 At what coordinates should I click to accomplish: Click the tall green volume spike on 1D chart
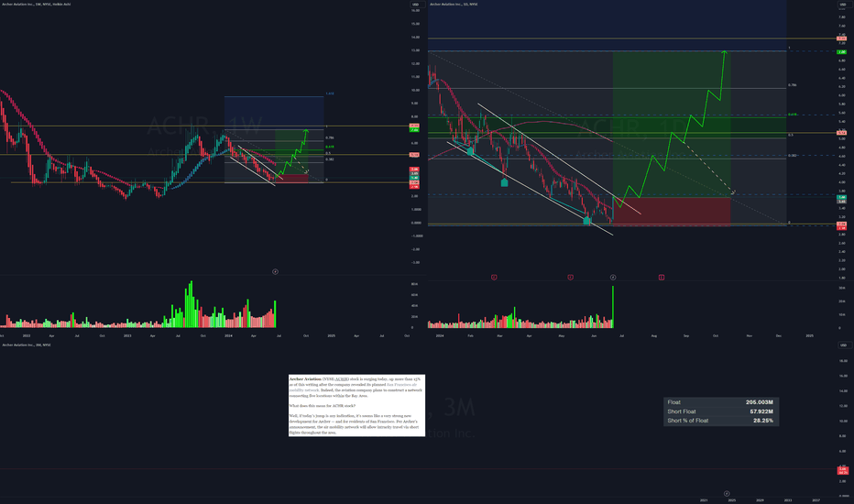click(613, 307)
